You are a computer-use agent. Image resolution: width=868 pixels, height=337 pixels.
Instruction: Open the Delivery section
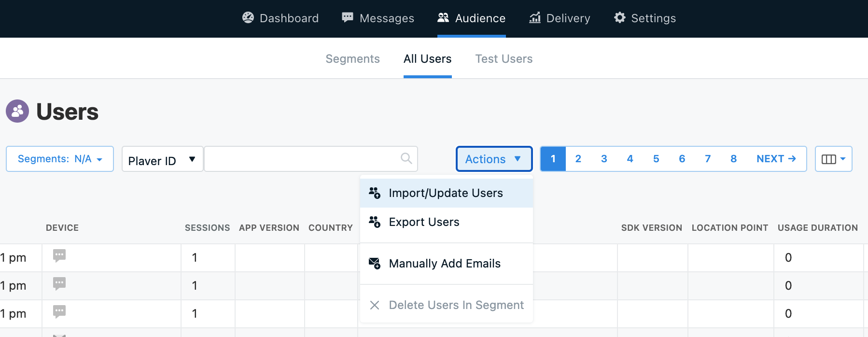coord(560,18)
